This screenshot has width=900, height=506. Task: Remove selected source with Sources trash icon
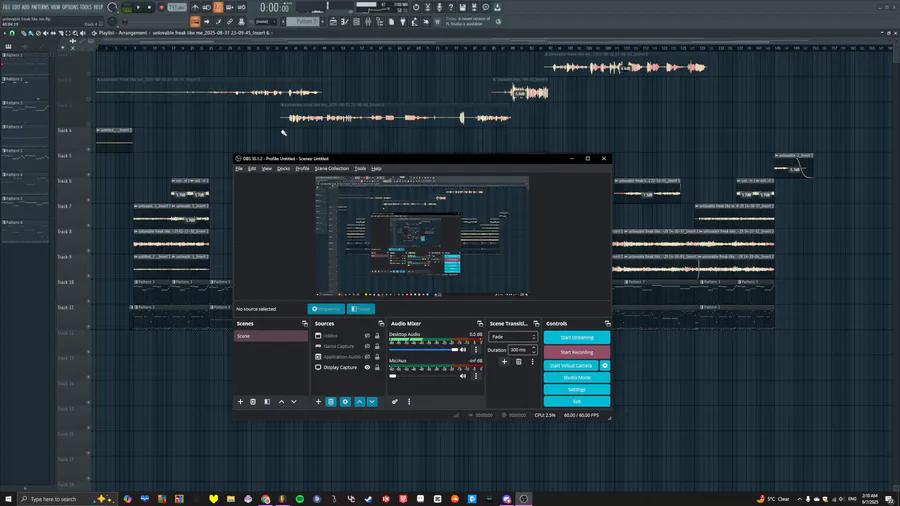click(331, 402)
